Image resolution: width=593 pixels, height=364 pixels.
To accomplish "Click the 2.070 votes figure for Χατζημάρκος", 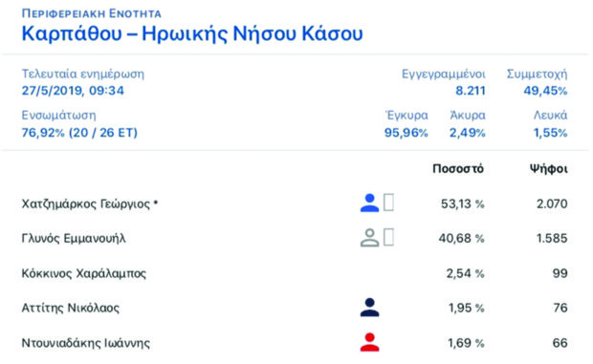I will (x=552, y=203).
